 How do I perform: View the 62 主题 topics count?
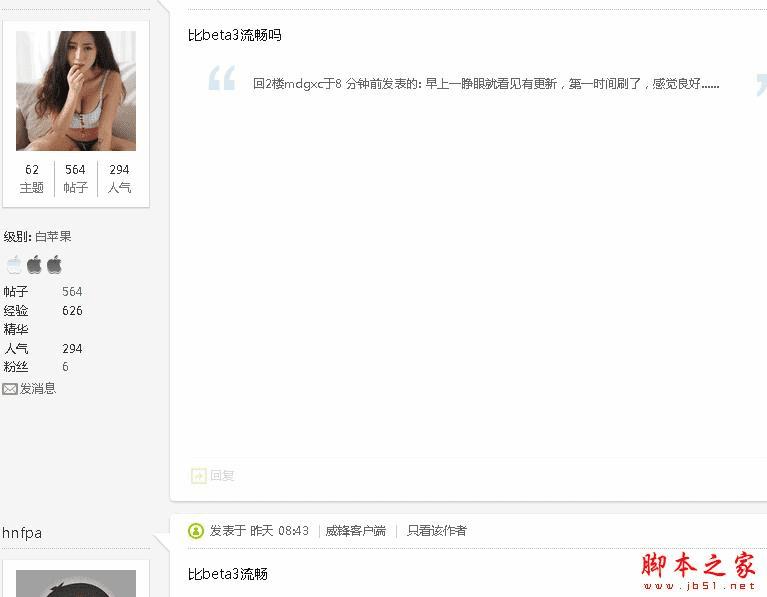pyautogui.click(x=32, y=179)
